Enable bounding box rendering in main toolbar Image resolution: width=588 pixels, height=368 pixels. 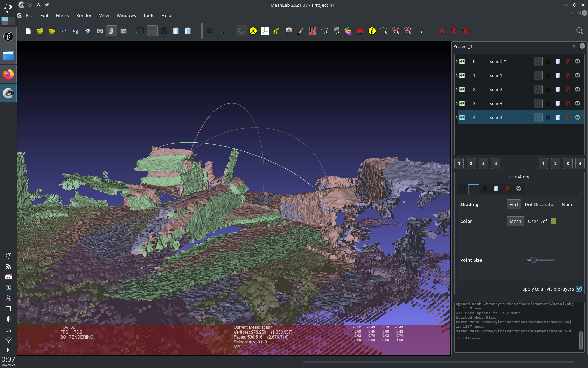pyautogui.click(x=140, y=31)
